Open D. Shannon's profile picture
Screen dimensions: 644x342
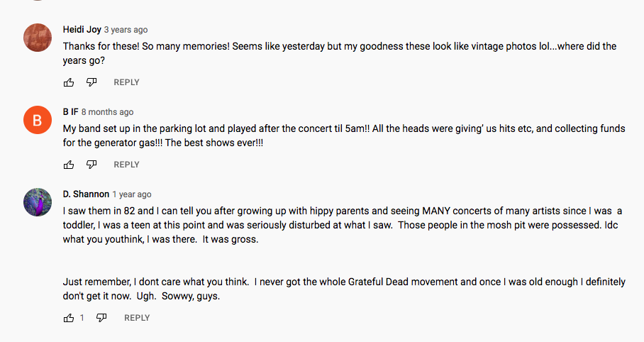(38, 202)
